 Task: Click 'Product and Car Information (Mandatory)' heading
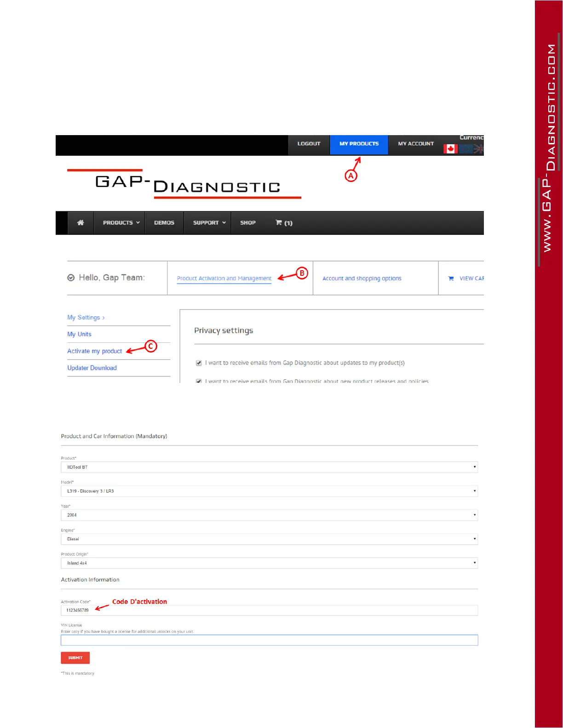tap(114, 436)
